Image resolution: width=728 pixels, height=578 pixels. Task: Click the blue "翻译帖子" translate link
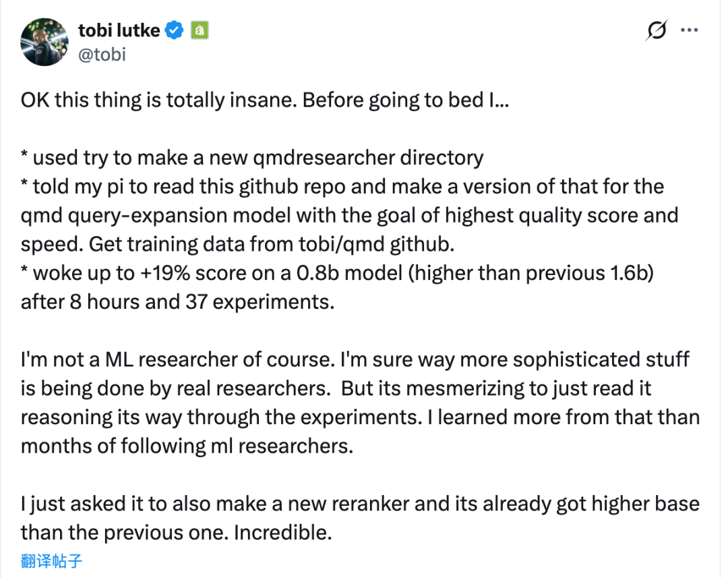click(x=52, y=560)
